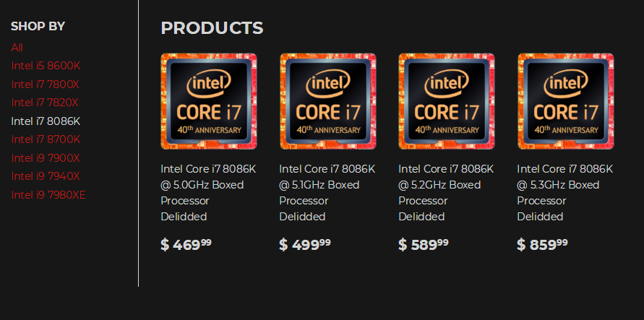Screen dimensions: 644x320
Task: Open the 5.1GHz Boxed Processor Delidded title
Action: (x=327, y=192)
